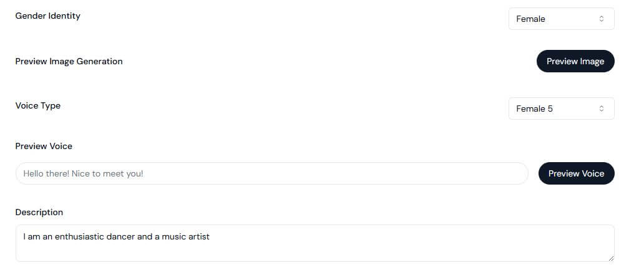Click the Nice to meet you placeholder text
Screen dimensions: 644x280
pyautogui.click(x=107, y=173)
